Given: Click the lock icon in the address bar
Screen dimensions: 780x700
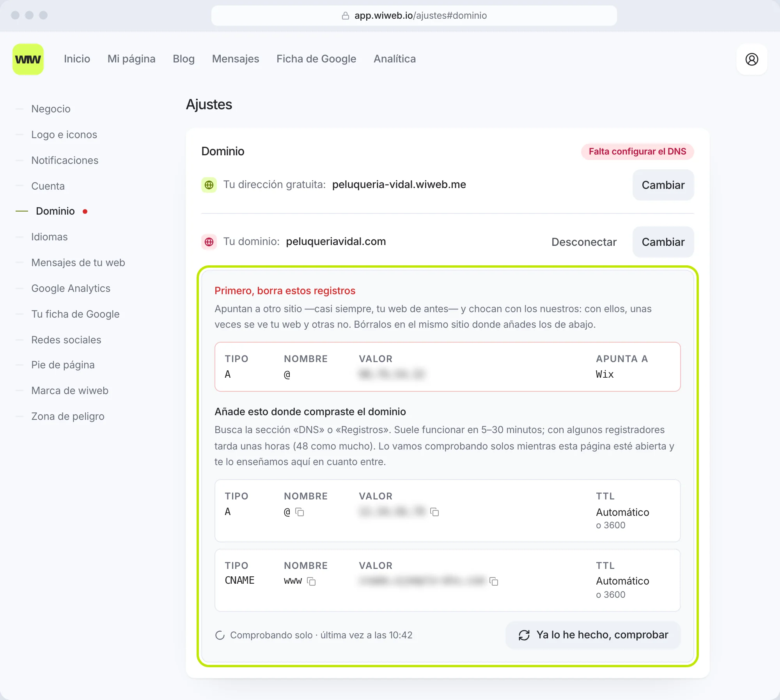Looking at the screenshot, I should coord(345,16).
